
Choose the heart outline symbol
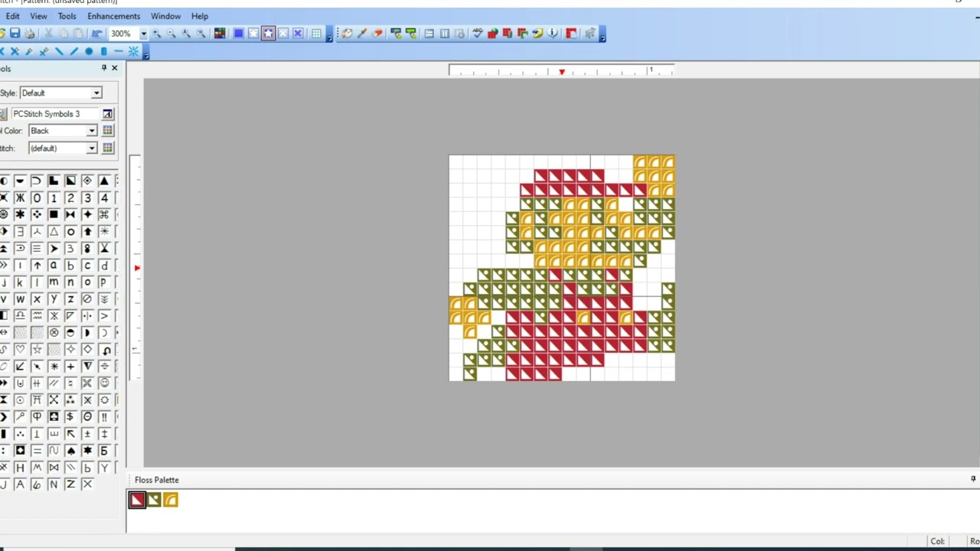[20, 349]
